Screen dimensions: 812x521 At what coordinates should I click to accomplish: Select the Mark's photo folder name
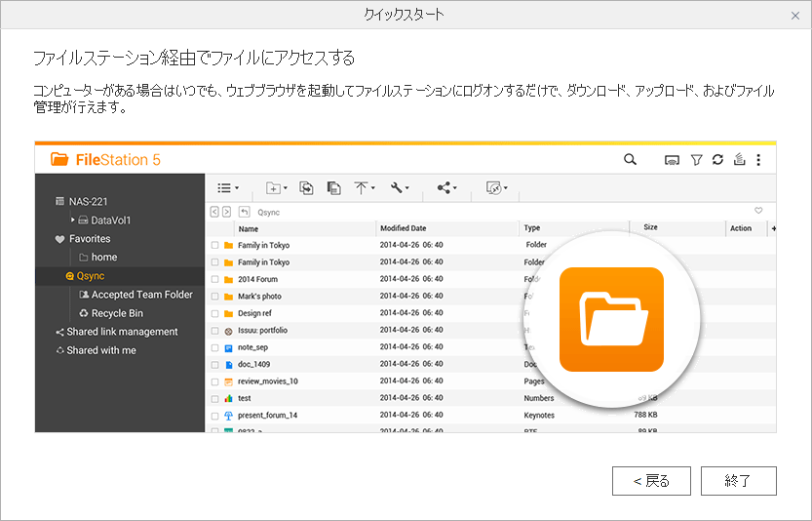pyautogui.click(x=259, y=297)
